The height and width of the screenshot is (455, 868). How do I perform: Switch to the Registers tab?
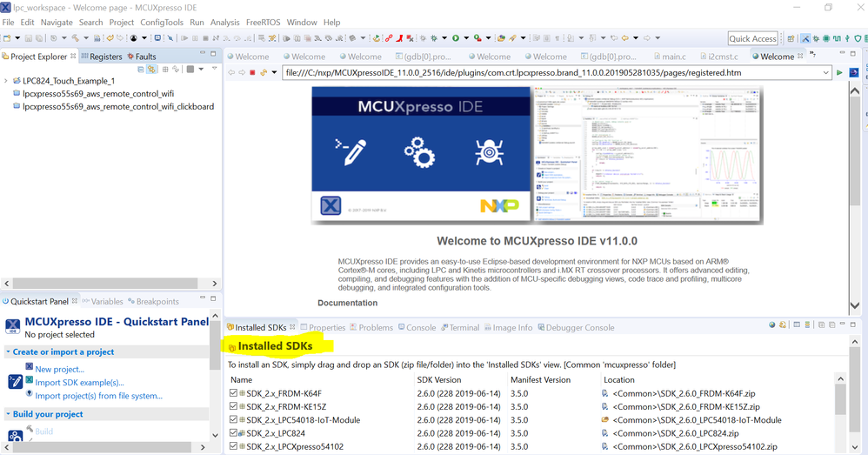point(102,57)
